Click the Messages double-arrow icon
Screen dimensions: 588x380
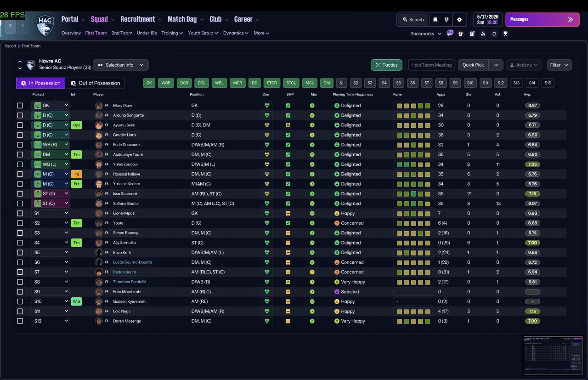(571, 20)
